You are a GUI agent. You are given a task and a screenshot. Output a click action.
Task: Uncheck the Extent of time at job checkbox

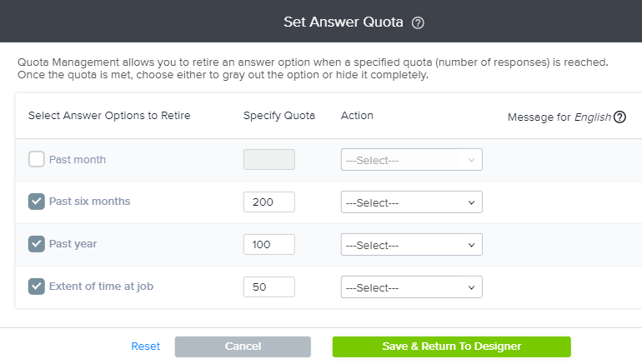[x=37, y=287]
